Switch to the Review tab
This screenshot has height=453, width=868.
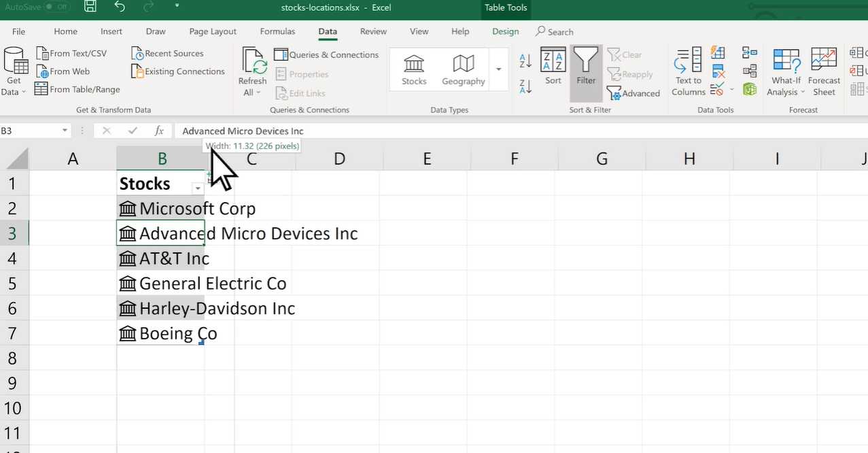373,31
